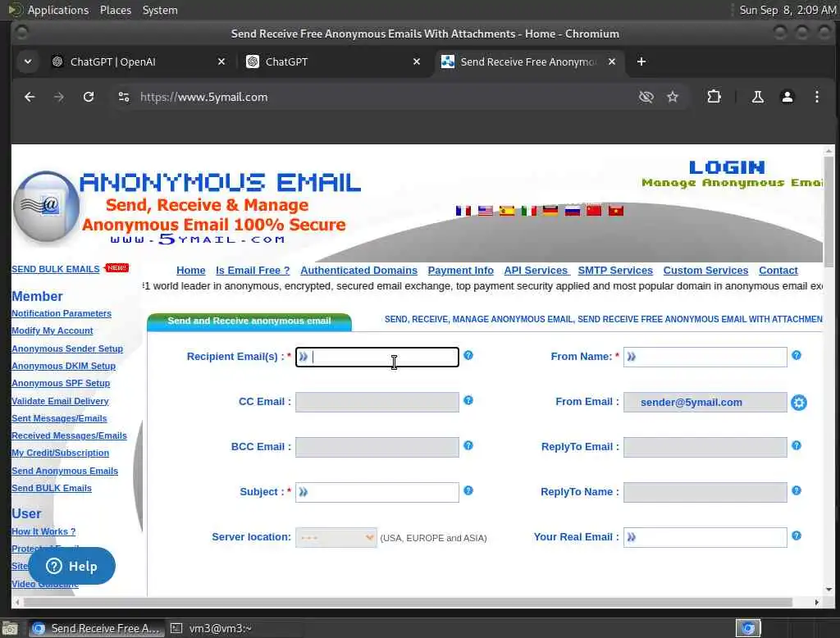The height and width of the screenshot is (638, 840).
Task: Open the Home navigation link
Action: 190,271
